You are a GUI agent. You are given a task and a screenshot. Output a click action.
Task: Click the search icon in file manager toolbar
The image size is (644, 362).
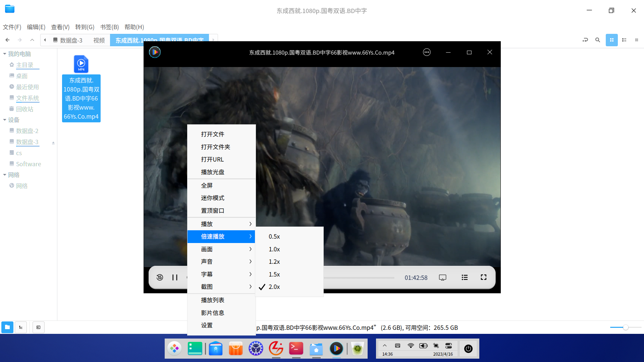[x=597, y=40]
